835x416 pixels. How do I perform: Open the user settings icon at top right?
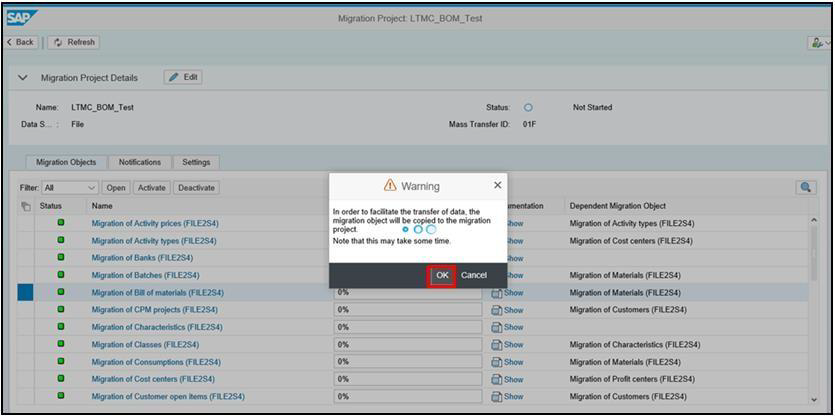819,42
